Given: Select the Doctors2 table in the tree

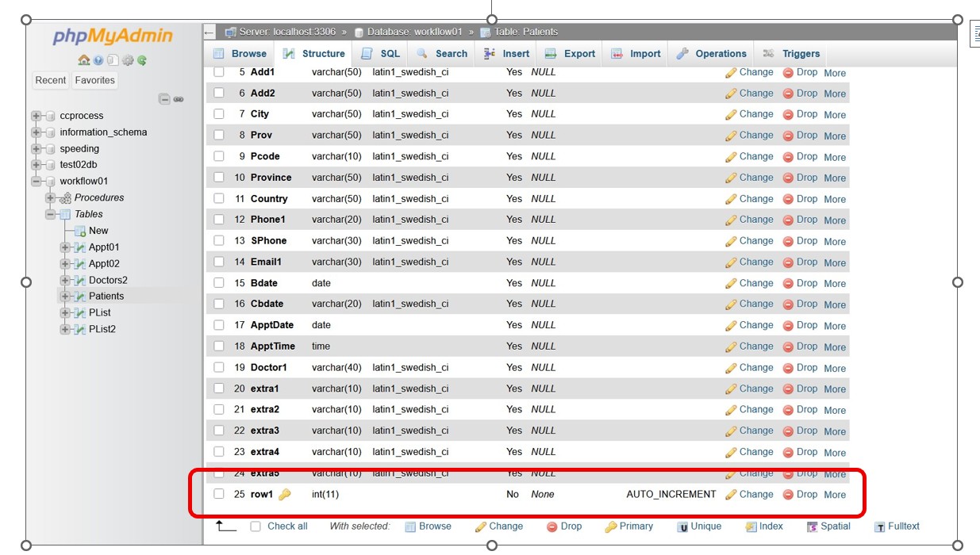Looking at the screenshot, I should 107,280.
